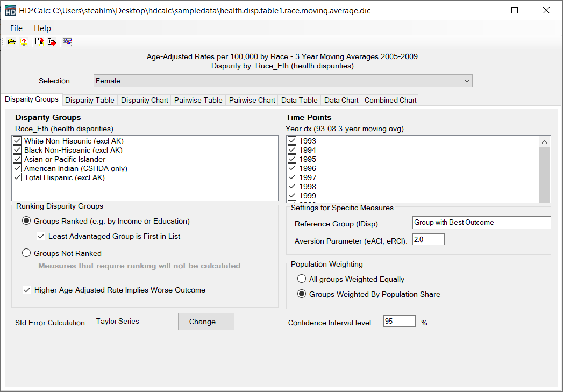Screen dimensions: 563x392
Task: Click the export data toolbar icon
Action: [x=52, y=41]
